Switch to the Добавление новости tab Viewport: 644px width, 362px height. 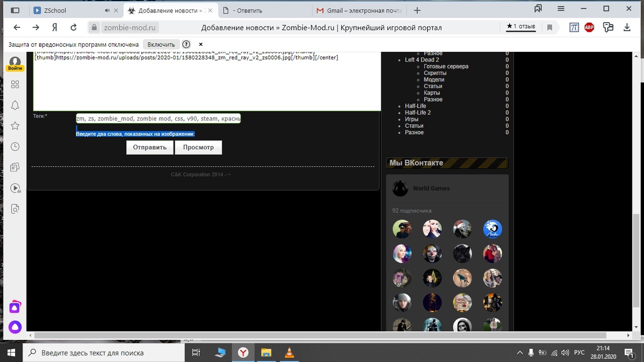pyautogui.click(x=170, y=10)
